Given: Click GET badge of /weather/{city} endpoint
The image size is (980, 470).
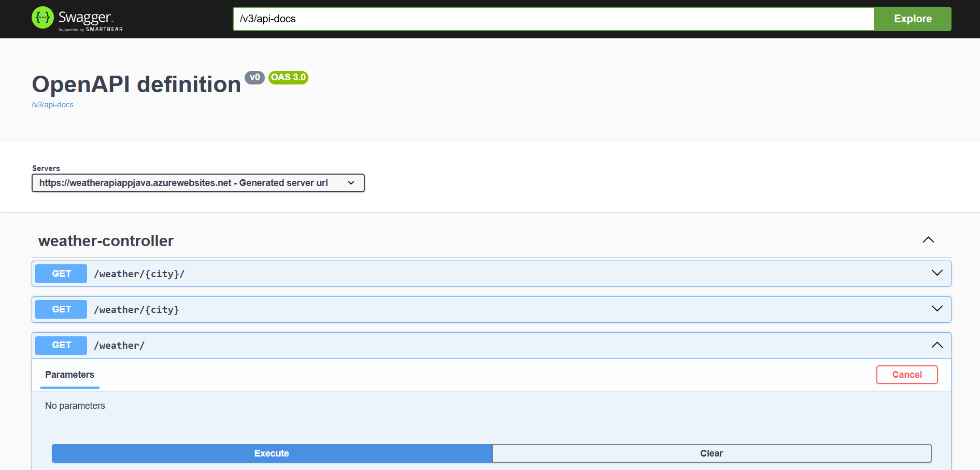Looking at the screenshot, I should 61,309.
